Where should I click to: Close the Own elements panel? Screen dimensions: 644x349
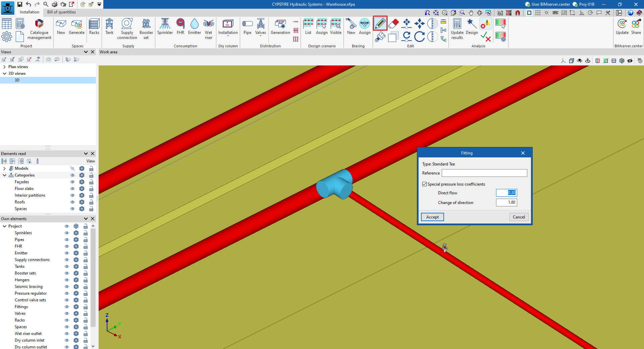pos(93,219)
